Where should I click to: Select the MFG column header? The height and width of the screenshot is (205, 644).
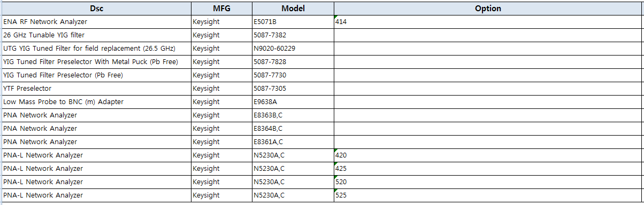tap(222, 9)
